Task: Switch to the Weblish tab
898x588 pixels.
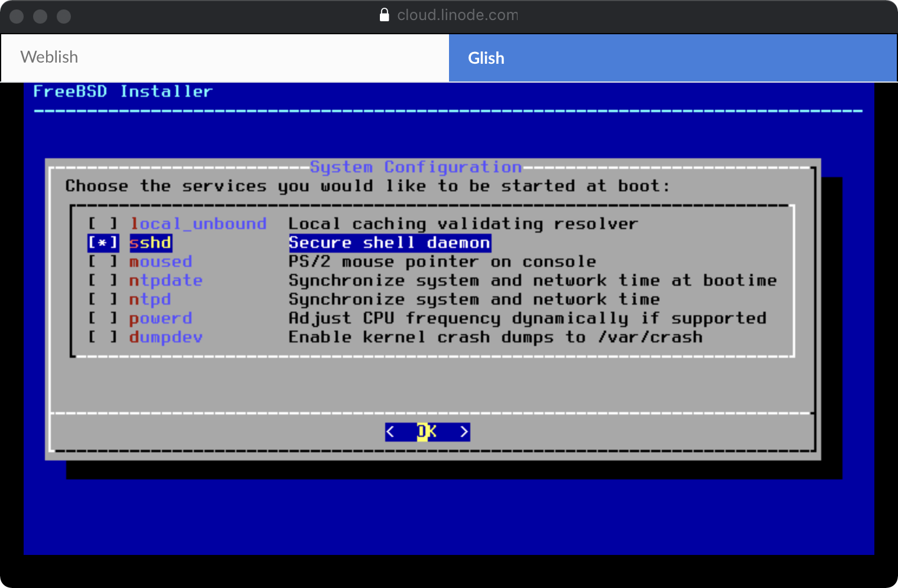Action: (224, 57)
